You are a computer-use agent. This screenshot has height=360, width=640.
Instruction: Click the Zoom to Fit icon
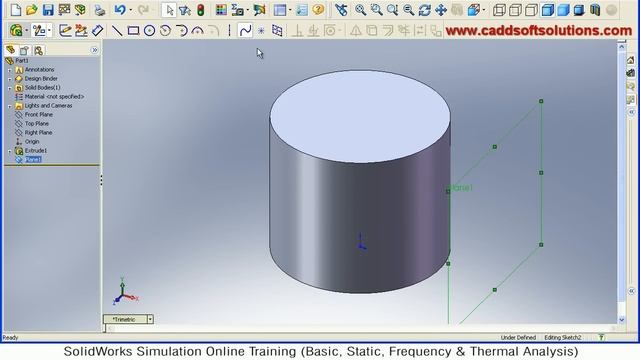point(360,10)
